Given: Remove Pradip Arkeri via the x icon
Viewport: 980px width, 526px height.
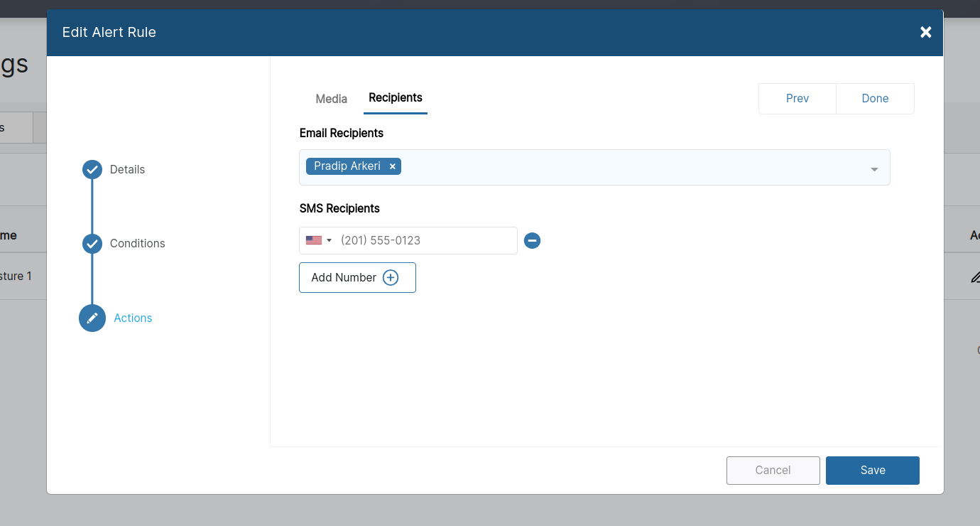Looking at the screenshot, I should [392, 166].
